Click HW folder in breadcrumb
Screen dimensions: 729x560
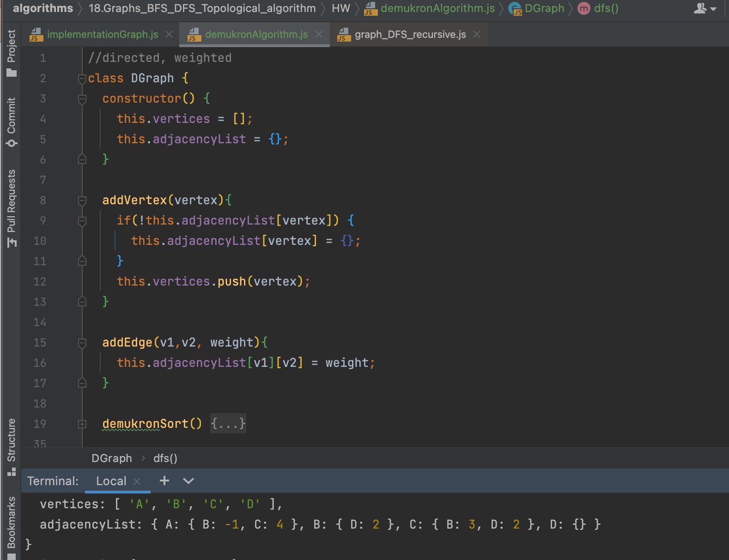[x=341, y=8]
